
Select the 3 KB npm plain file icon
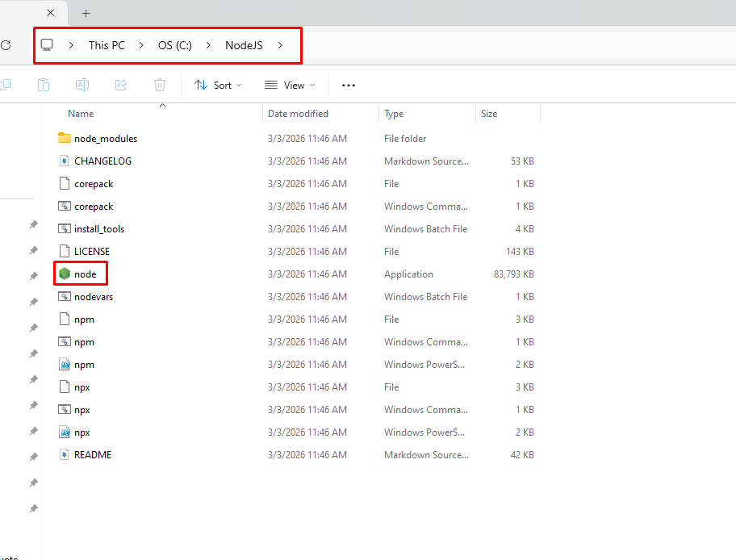tap(65, 320)
